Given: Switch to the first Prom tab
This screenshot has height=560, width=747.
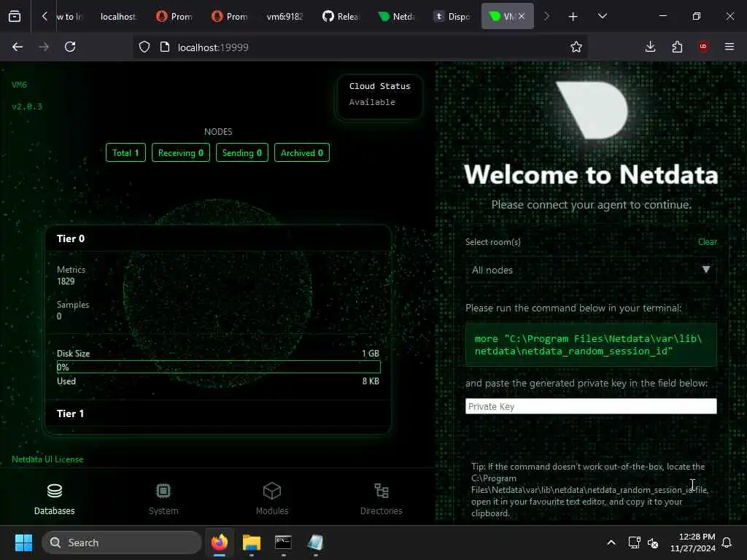Looking at the screenshot, I should pyautogui.click(x=174, y=17).
